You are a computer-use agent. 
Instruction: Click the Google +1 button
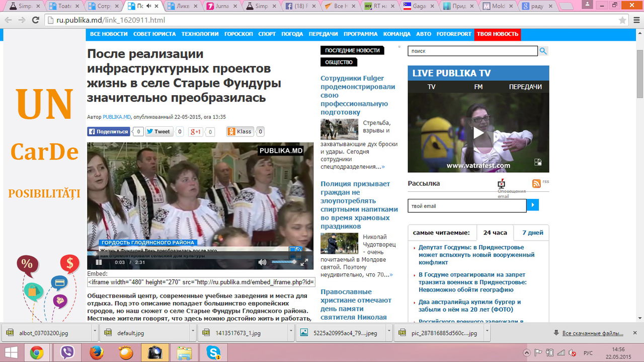[x=196, y=132]
